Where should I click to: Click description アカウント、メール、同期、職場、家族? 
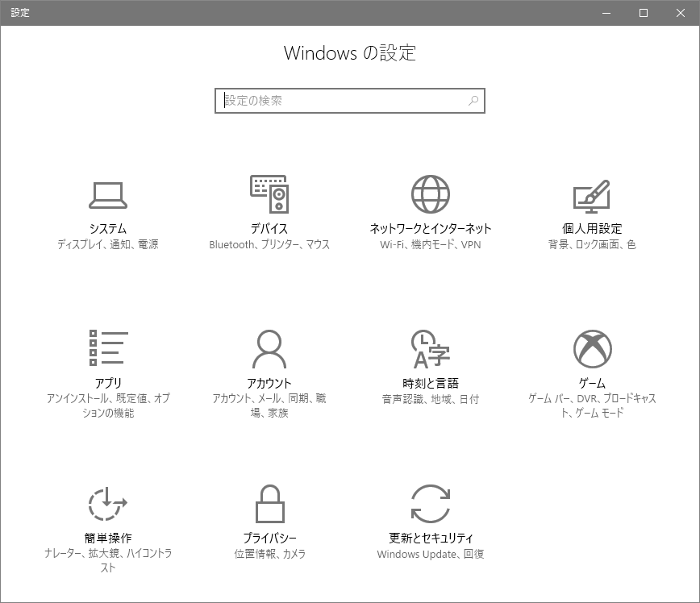(269, 405)
